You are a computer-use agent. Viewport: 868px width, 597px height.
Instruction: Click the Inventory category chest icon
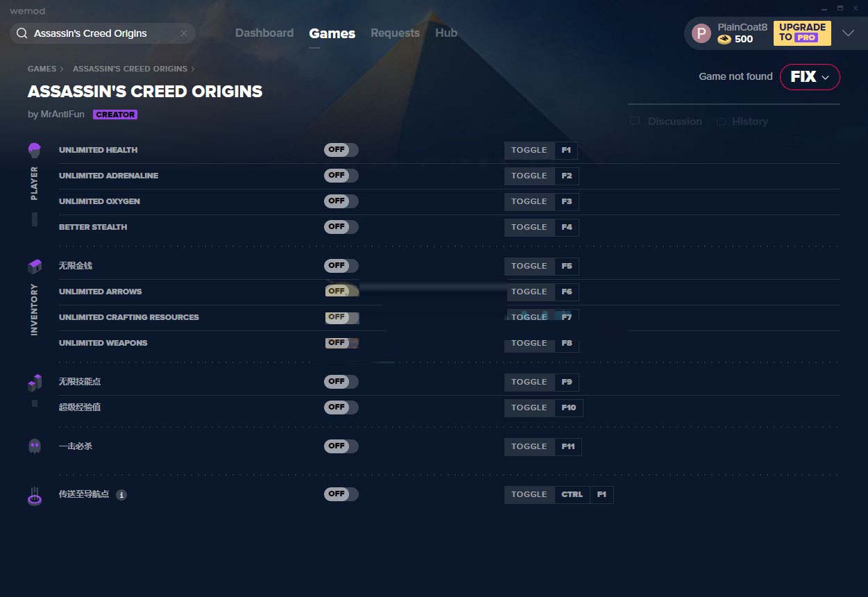coord(35,267)
